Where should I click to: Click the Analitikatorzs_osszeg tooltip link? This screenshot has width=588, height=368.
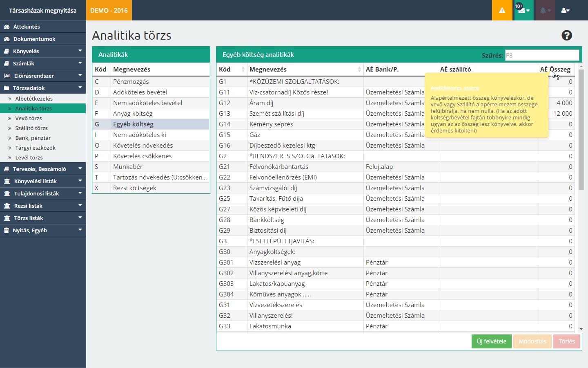click(454, 88)
